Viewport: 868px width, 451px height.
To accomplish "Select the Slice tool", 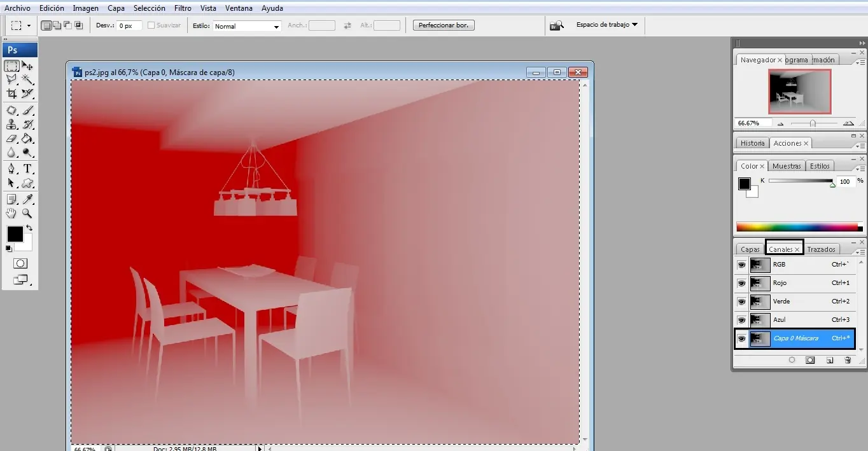I will [27, 94].
